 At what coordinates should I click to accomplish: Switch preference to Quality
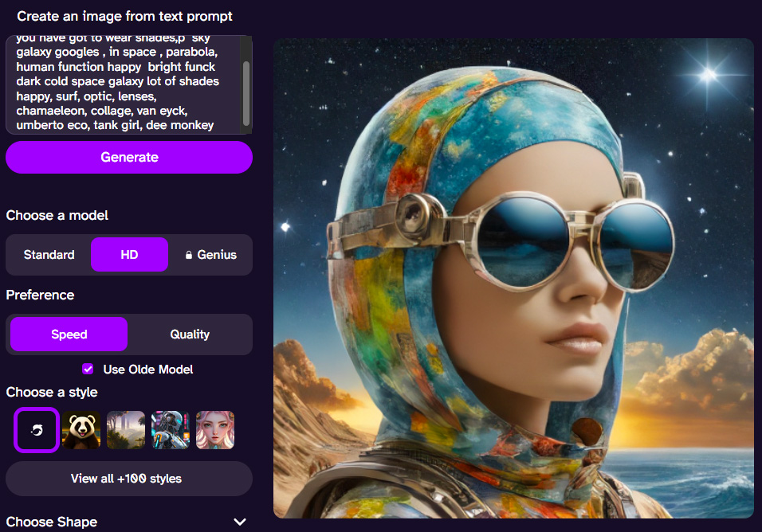(190, 334)
